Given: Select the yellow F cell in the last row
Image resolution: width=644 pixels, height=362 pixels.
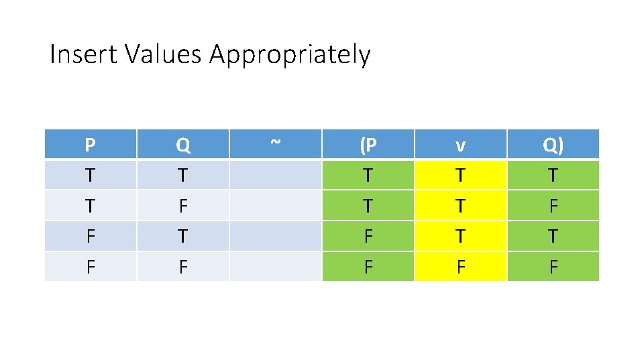Looking at the screenshot, I should click(461, 267).
